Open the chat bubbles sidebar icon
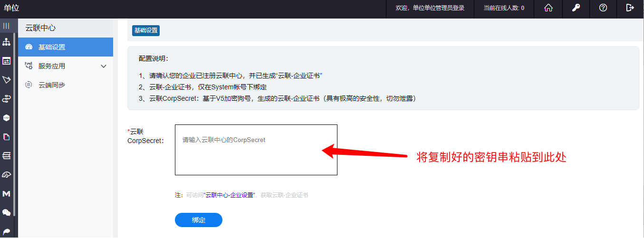Image resolution: width=644 pixels, height=238 pixels. click(x=6, y=212)
